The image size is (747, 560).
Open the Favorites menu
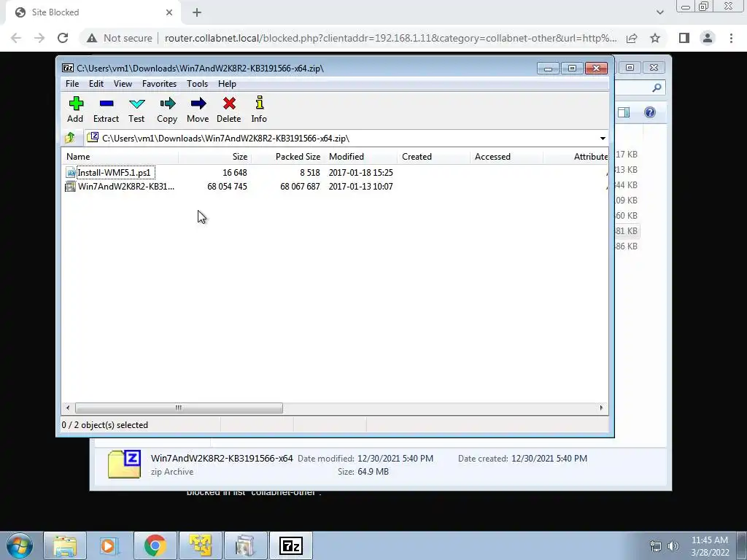coord(159,84)
